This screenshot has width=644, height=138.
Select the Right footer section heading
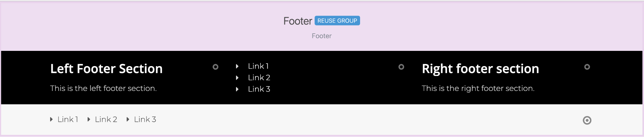click(480, 69)
